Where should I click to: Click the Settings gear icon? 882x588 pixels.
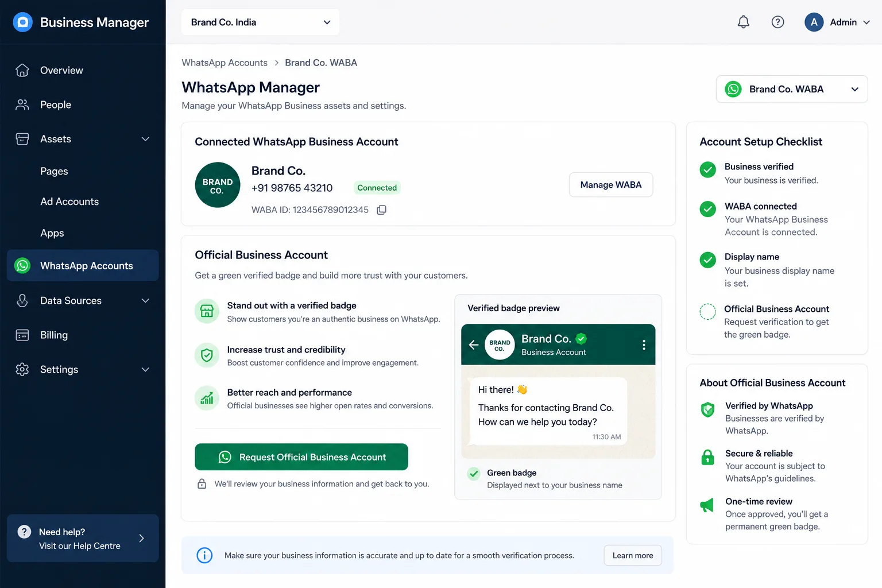[x=22, y=369]
